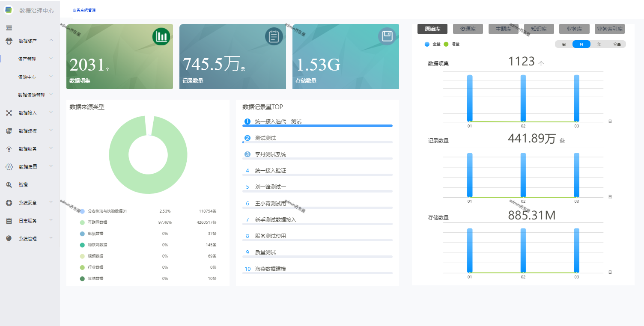The height and width of the screenshot is (326, 644).
Task: Switch to the 主题库 tab
Action: [504, 29]
